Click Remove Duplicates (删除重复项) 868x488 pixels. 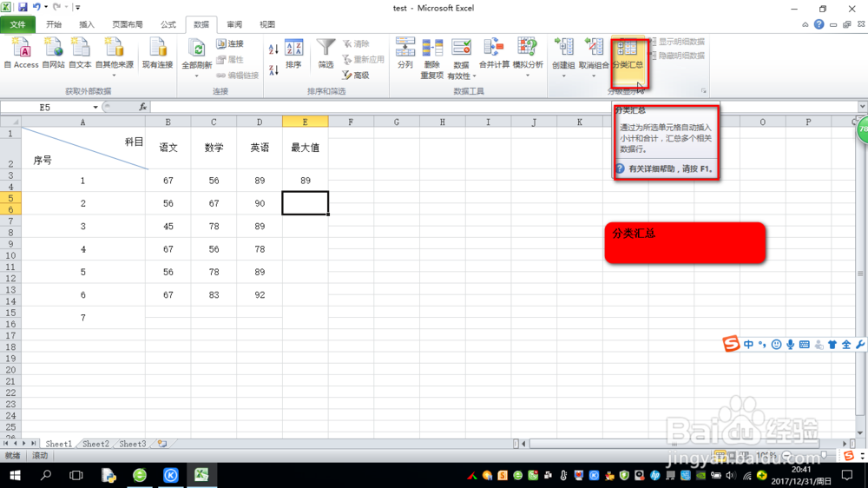[431, 58]
